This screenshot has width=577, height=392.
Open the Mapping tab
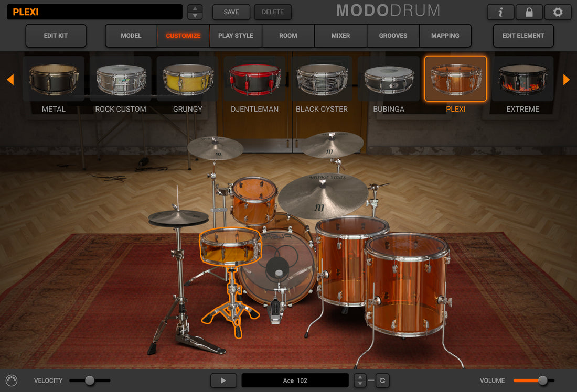pos(445,36)
